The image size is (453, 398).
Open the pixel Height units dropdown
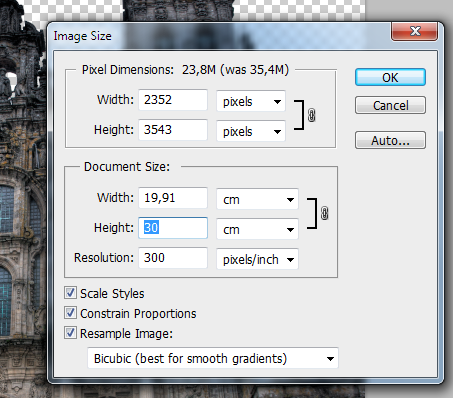pyautogui.click(x=251, y=131)
